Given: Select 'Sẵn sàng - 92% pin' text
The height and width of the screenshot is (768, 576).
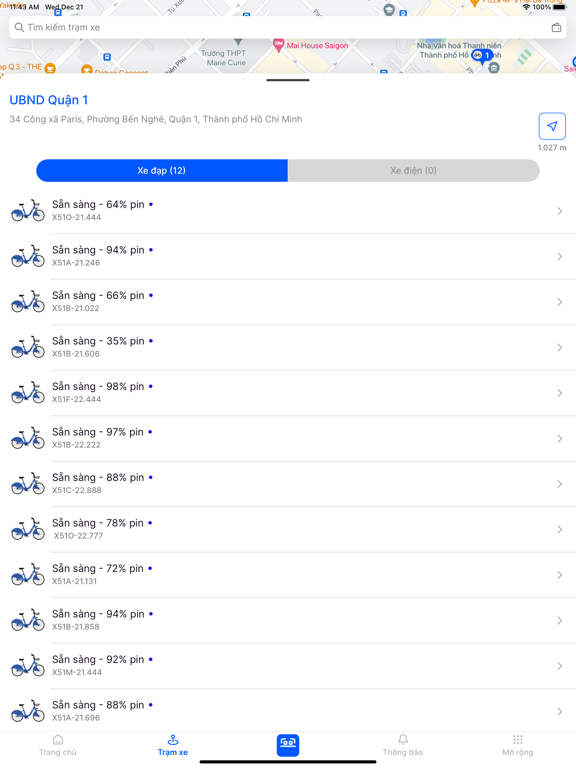Looking at the screenshot, I should (98, 660).
